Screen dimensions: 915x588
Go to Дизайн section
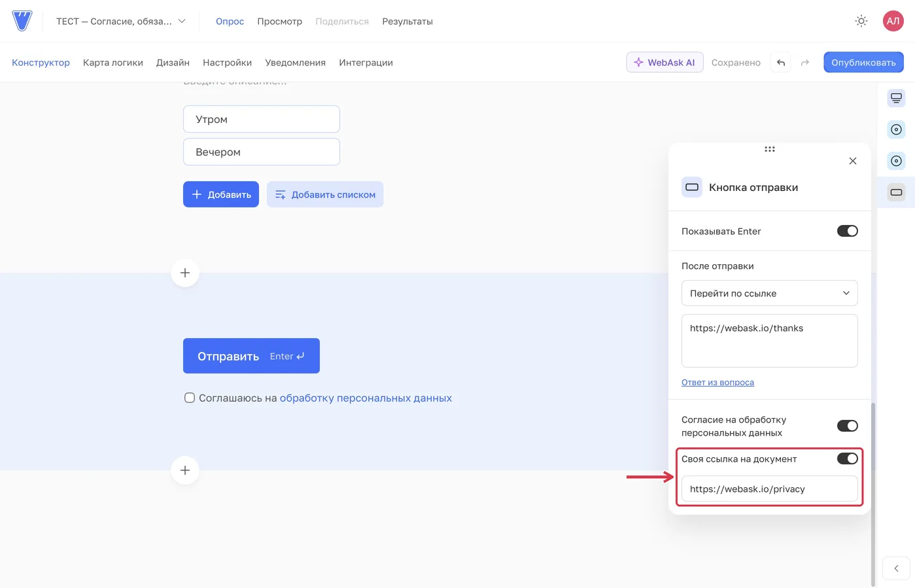(173, 63)
